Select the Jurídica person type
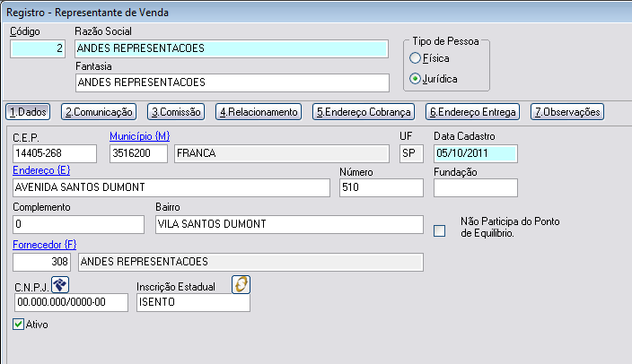The image size is (632, 364). coord(415,79)
